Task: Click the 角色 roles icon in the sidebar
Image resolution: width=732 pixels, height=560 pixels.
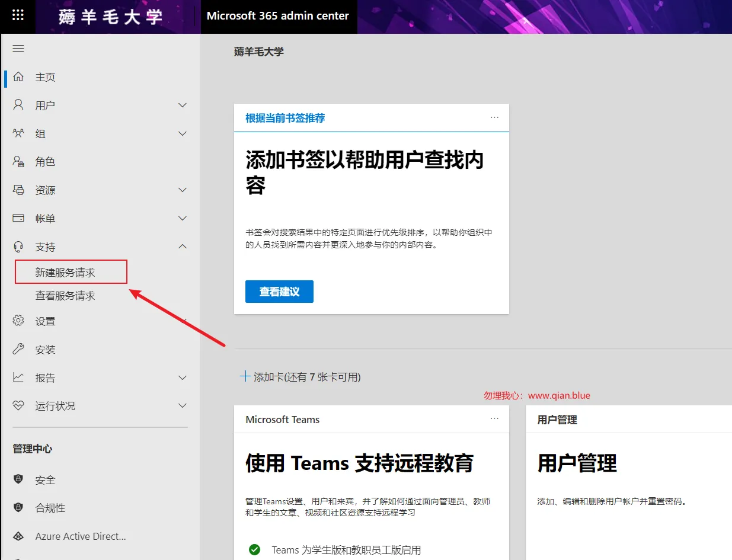Action: (18, 161)
